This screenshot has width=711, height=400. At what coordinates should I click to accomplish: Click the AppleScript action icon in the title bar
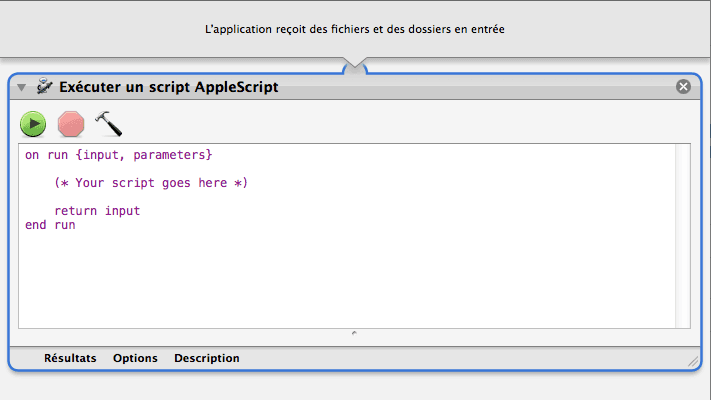tap(44, 86)
